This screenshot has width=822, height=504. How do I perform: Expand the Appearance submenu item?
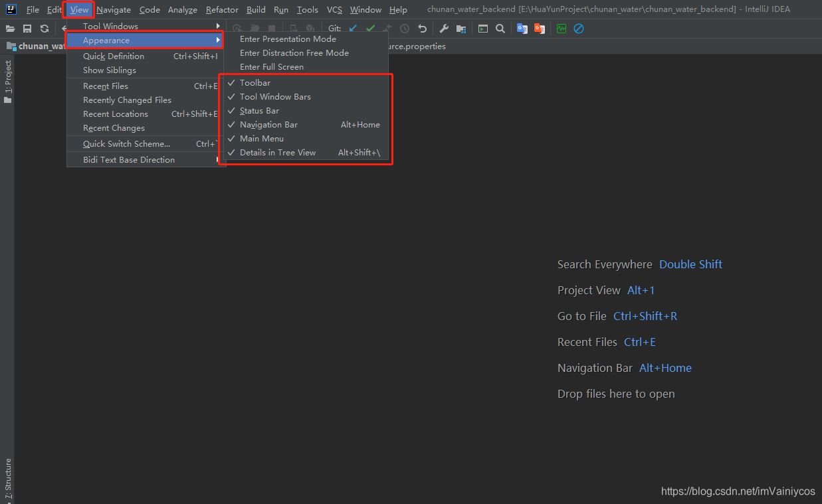coord(145,41)
